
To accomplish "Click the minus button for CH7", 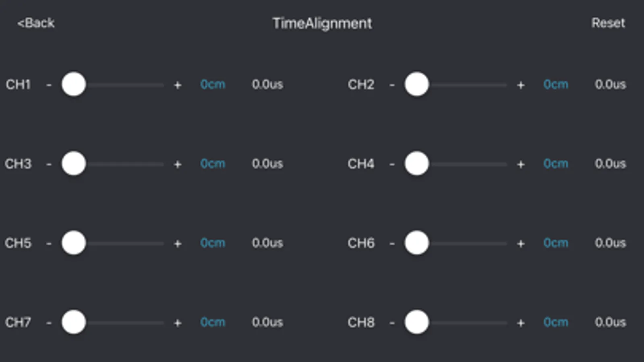I will click(x=50, y=322).
